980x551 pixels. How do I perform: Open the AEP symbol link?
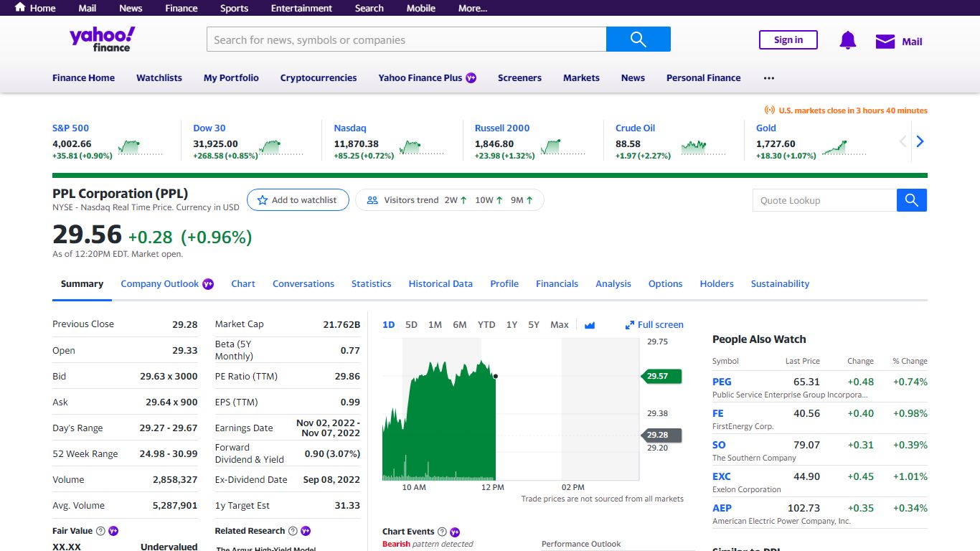(722, 508)
